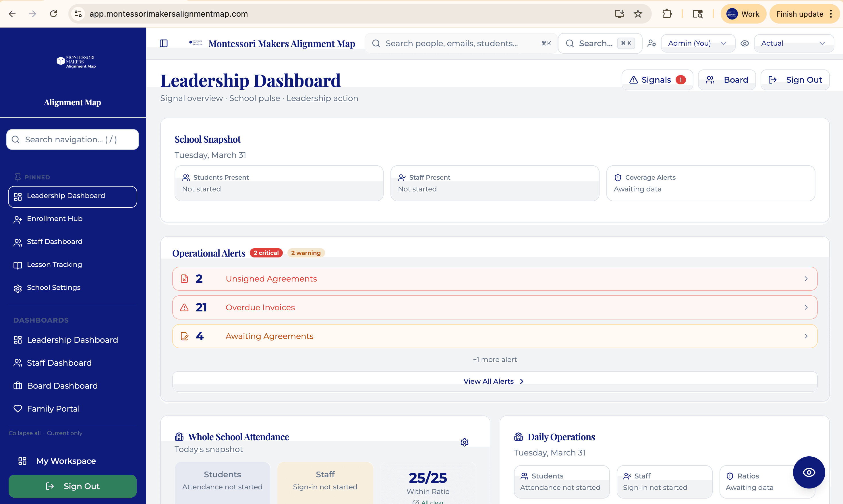Click the Whole School Attendance settings gear

pyautogui.click(x=464, y=442)
